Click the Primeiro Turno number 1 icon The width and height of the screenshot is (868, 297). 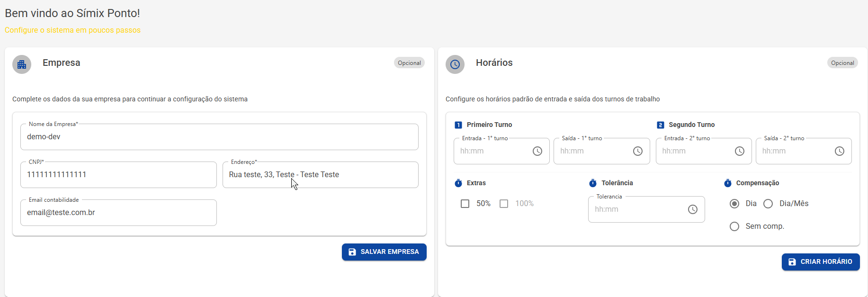point(458,125)
